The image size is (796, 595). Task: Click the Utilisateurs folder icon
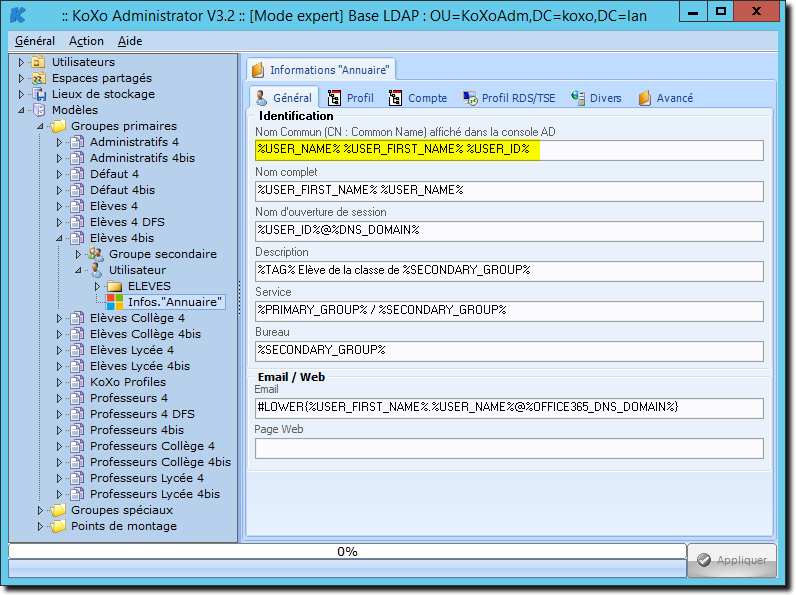coord(38,62)
